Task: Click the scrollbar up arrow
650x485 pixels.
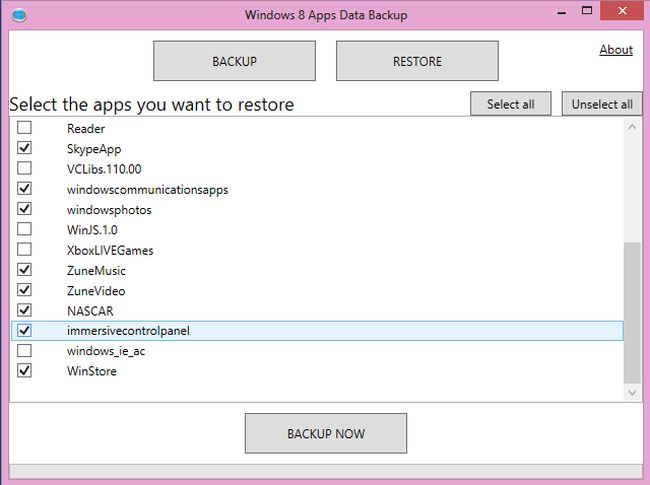Action: coord(632,127)
